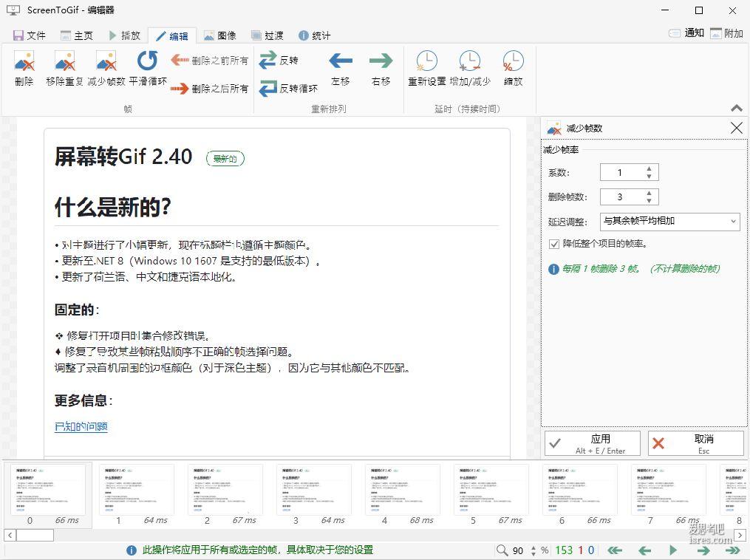The height and width of the screenshot is (560, 750).
Task: Click 删除之前所有 to delete all previous frames
Action: click(x=210, y=61)
